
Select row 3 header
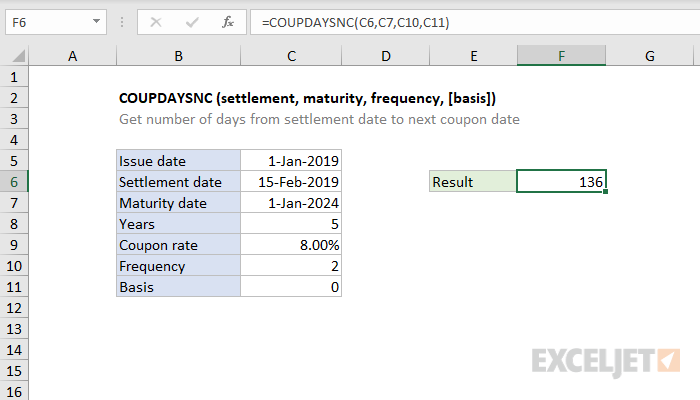click(x=14, y=119)
